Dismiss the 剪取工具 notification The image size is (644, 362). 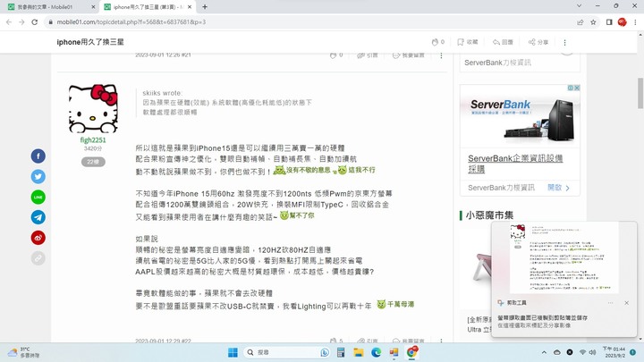626,303
